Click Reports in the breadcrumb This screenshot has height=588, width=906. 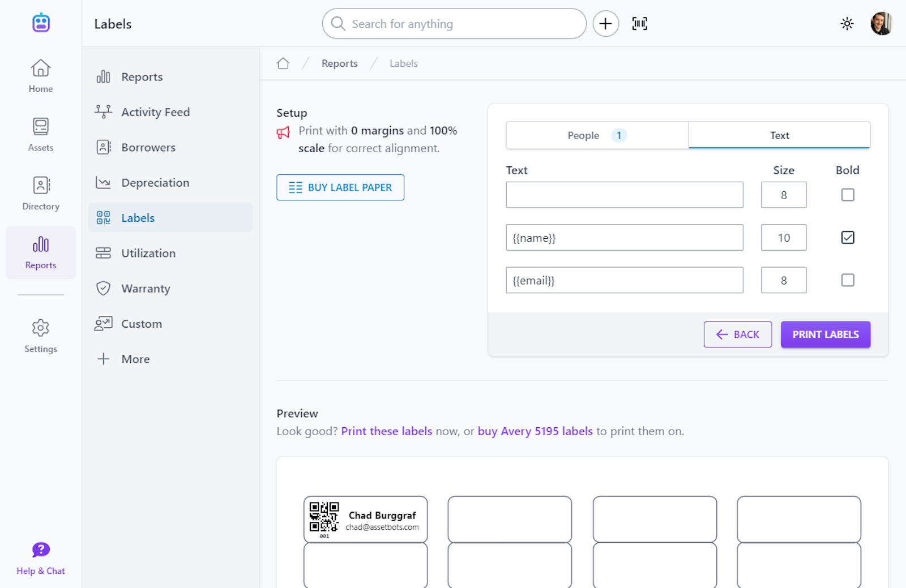pyautogui.click(x=340, y=63)
